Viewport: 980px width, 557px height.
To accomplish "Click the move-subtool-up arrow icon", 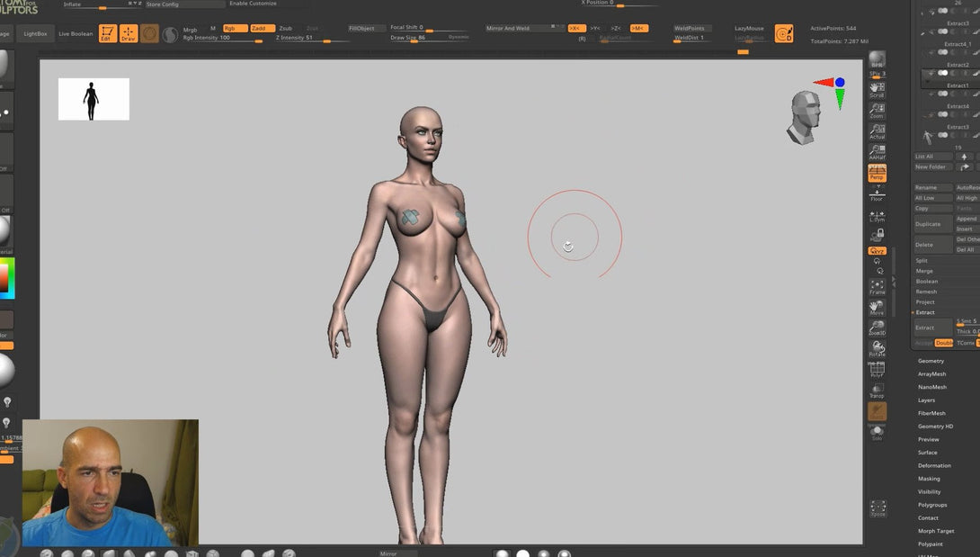I will pos(965,157).
